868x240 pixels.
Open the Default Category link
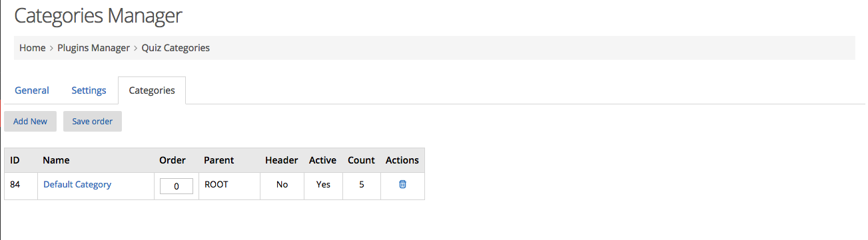77,184
